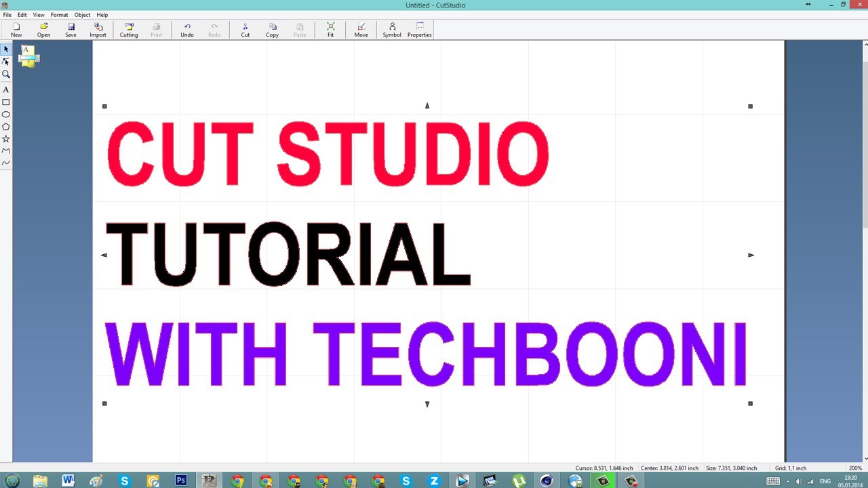Open File Explorer from the taskbar
Image resolution: width=868 pixels, height=488 pixels.
(x=40, y=481)
